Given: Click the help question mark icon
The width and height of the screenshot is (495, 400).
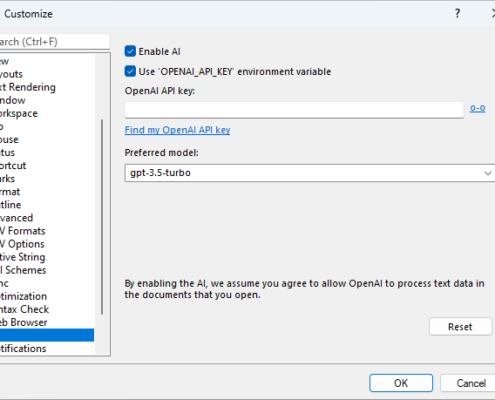Looking at the screenshot, I should click(x=457, y=13).
